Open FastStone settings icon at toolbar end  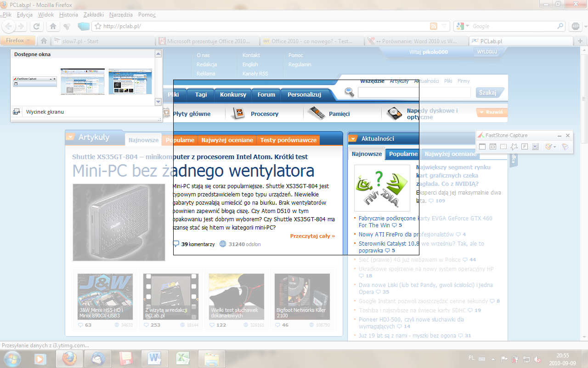pyautogui.click(x=565, y=147)
